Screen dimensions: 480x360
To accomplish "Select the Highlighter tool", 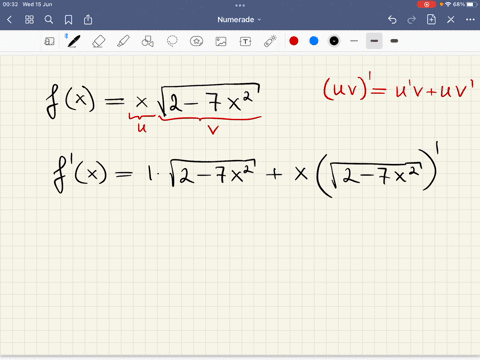I will tap(123, 41).
